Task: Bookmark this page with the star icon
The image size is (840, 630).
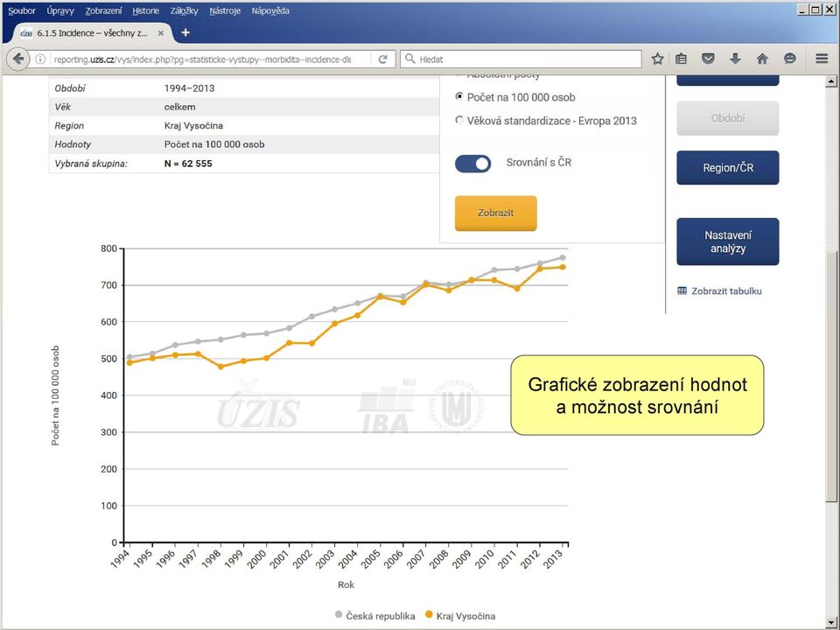Action: 657,59
